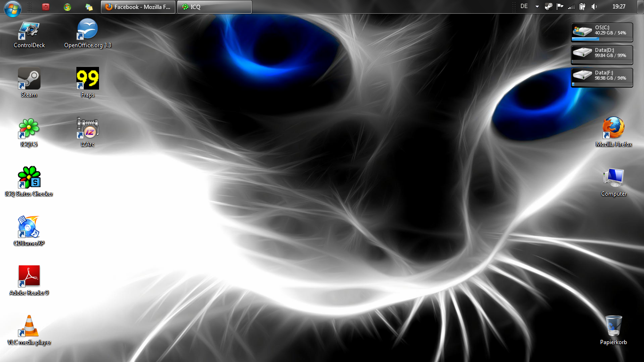Expand the language bar options arrow

[537, 7]
